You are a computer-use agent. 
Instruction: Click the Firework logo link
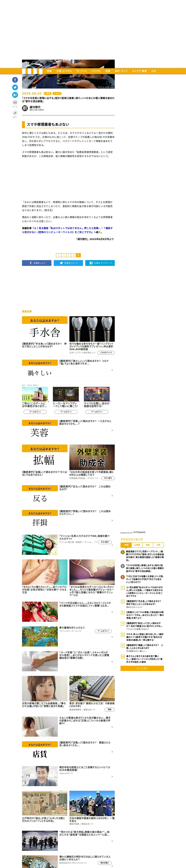click(x=139, y=532)
